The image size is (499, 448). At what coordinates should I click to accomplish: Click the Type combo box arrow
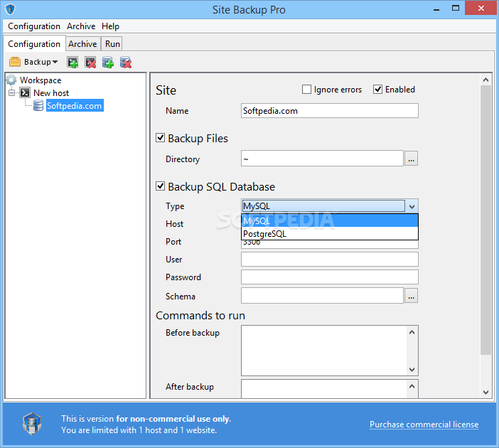(412, 206)
